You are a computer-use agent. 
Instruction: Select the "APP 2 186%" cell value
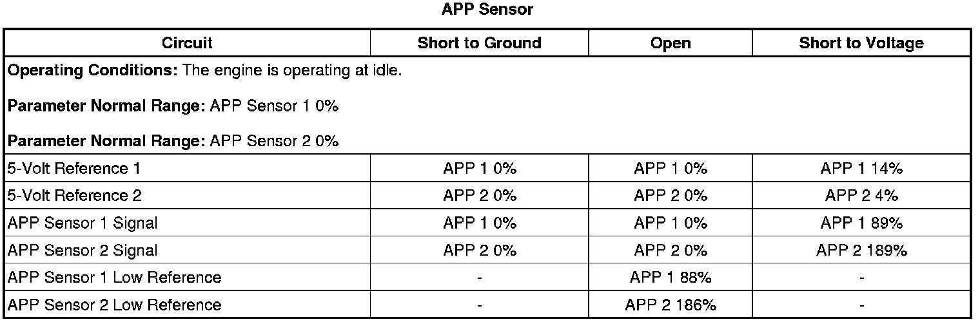(x=671, y=305)
